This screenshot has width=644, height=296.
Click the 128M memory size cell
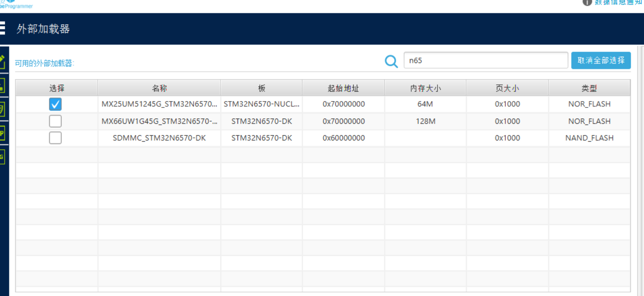(x=425, y=121)
